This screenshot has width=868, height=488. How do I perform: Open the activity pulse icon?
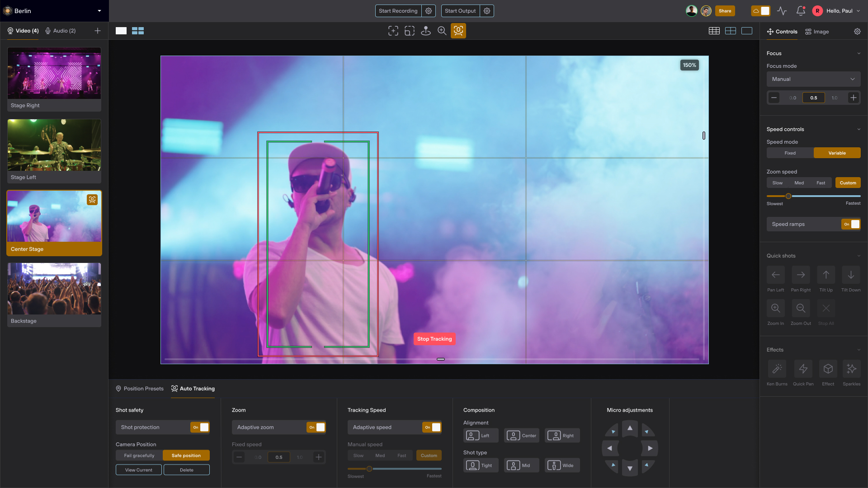[782, 11]
